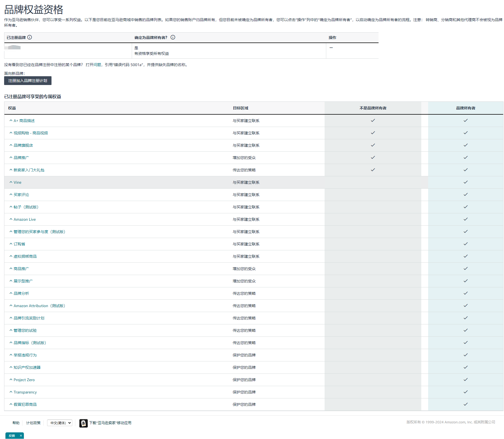Open the 帮助 footer link
Image resolution: width=504 pixels, height=439 pixels.
point(16,423)
